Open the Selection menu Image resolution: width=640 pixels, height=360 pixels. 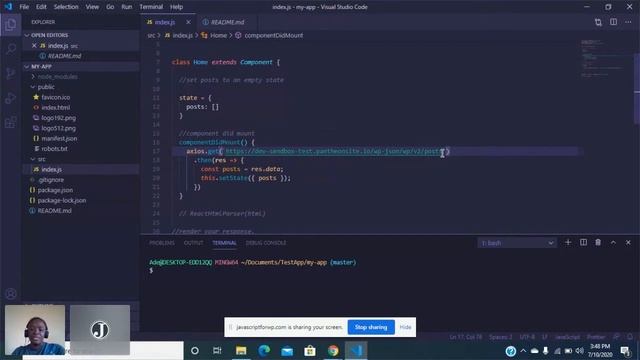(x=66, y=7)
